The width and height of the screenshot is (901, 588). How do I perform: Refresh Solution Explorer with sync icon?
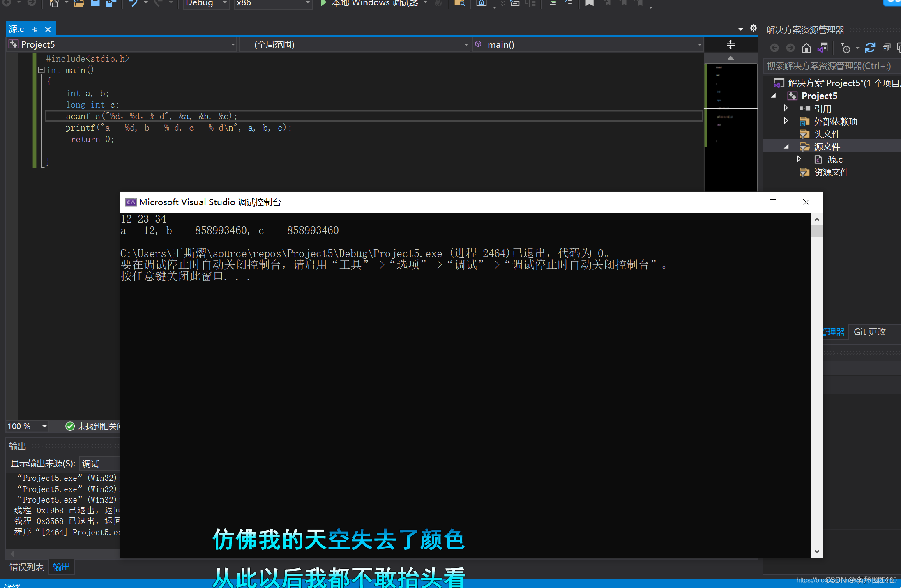(870, 48)
